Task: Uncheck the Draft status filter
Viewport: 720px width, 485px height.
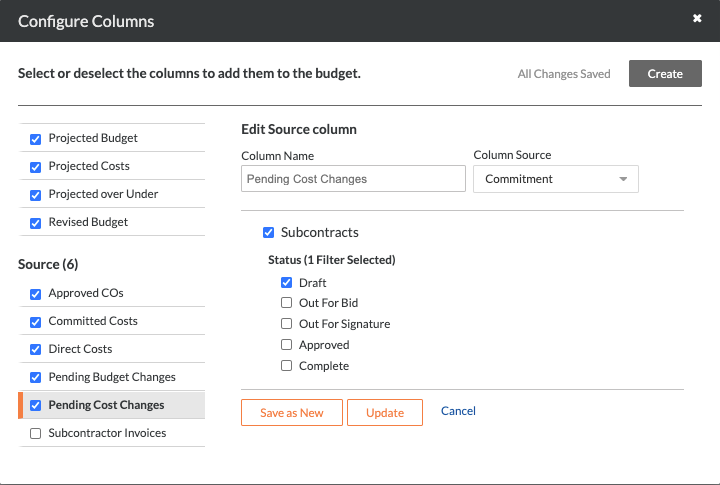Action: coord(287,282)
